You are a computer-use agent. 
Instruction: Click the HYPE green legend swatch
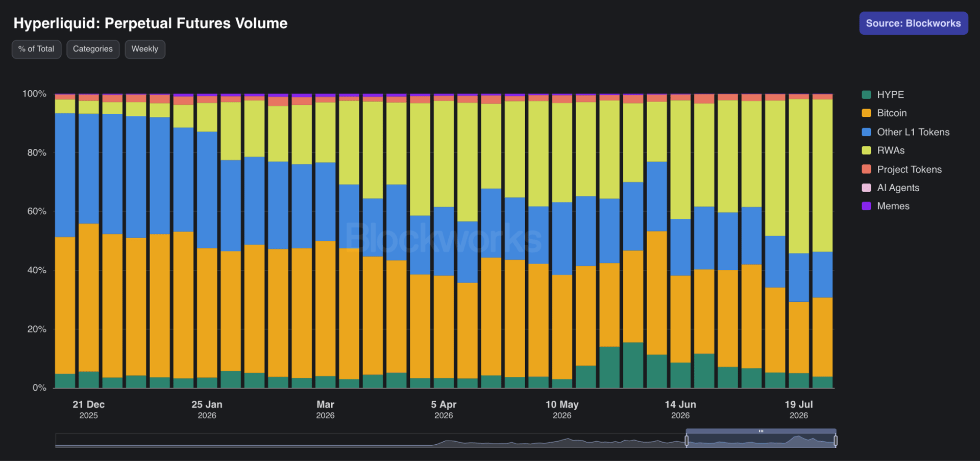(x=866, y=94)
